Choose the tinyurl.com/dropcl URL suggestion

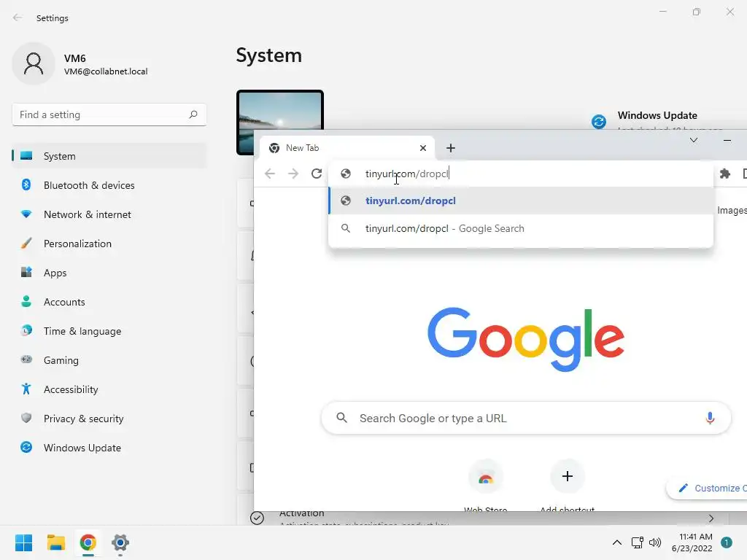coord(521,201)
